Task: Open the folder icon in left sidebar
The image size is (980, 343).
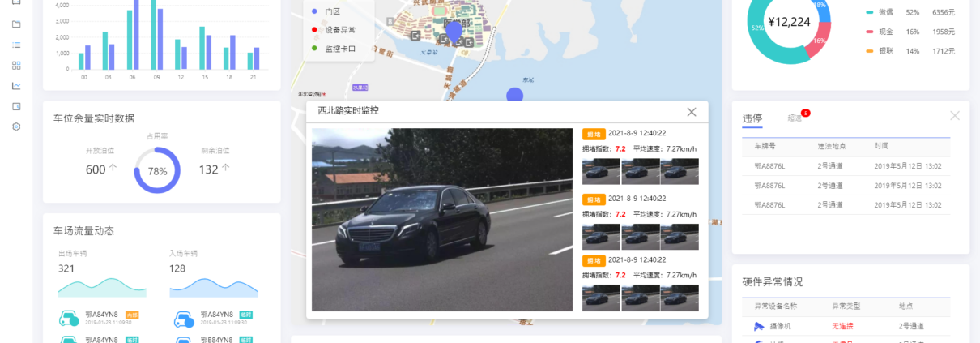Action: pos(16,24)
